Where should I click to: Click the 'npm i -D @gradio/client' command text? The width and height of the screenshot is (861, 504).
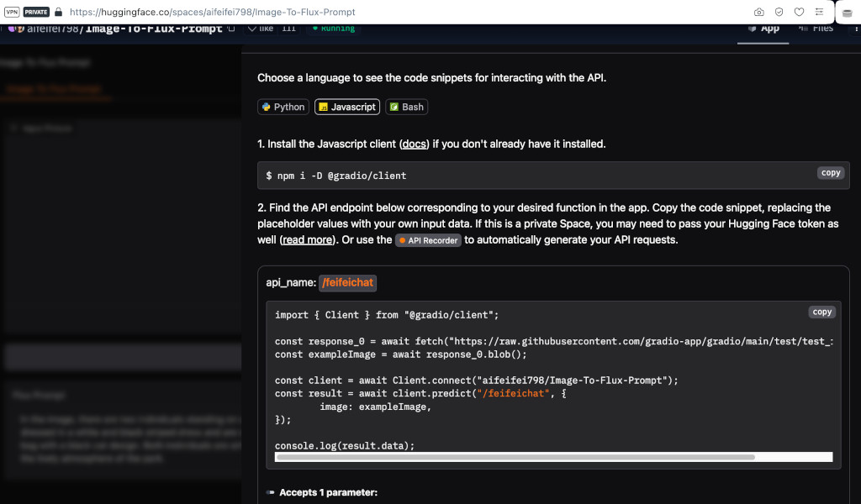[341, 176]
